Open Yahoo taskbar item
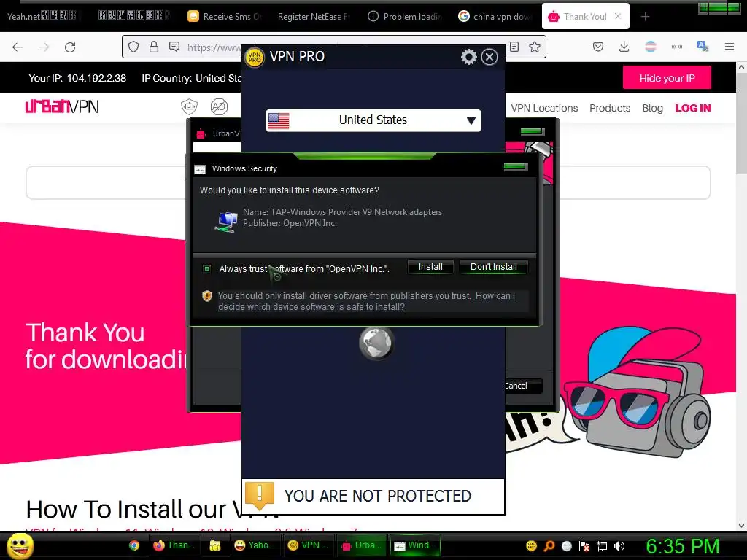Image resolution: width=747 pixels, height=560 pixels. [255, 545]
